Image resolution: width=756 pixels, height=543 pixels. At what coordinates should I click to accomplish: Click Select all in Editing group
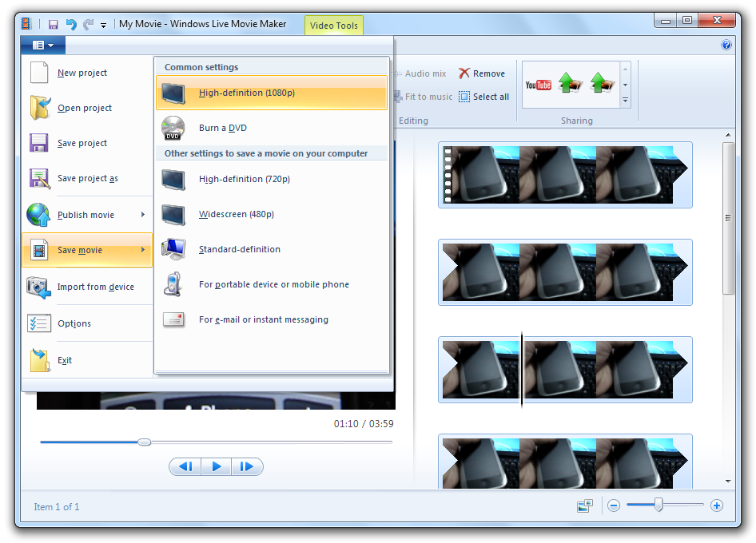pos(483,97)
